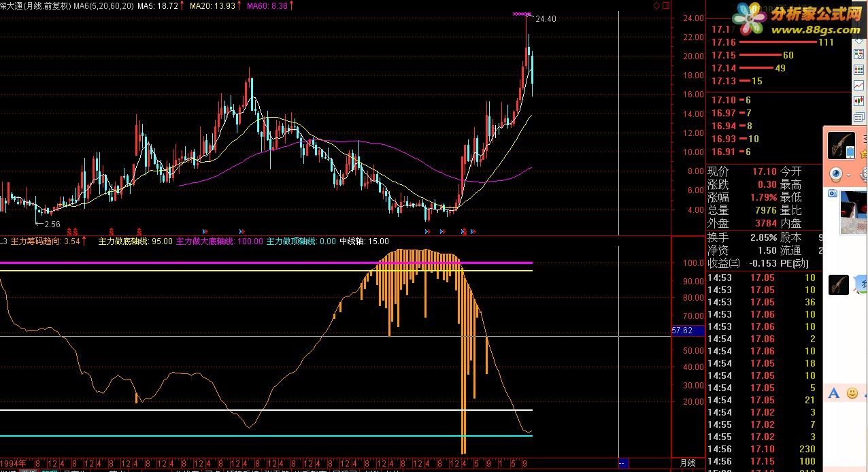Click the 14:54 trade row with volume 21
868x472 pixels.
(x=763, y=400)
